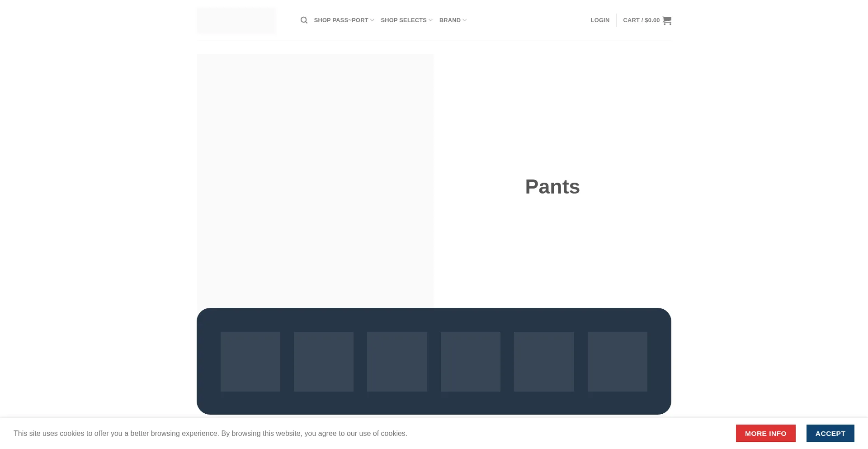Expand the chevron beside SHOP SELECTS
This screenshot has height=449, width=868.
pos(430,20)
